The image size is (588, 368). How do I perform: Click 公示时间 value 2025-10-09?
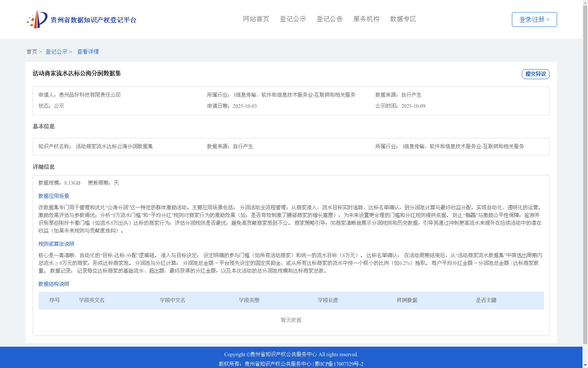(x=413, y=106)
